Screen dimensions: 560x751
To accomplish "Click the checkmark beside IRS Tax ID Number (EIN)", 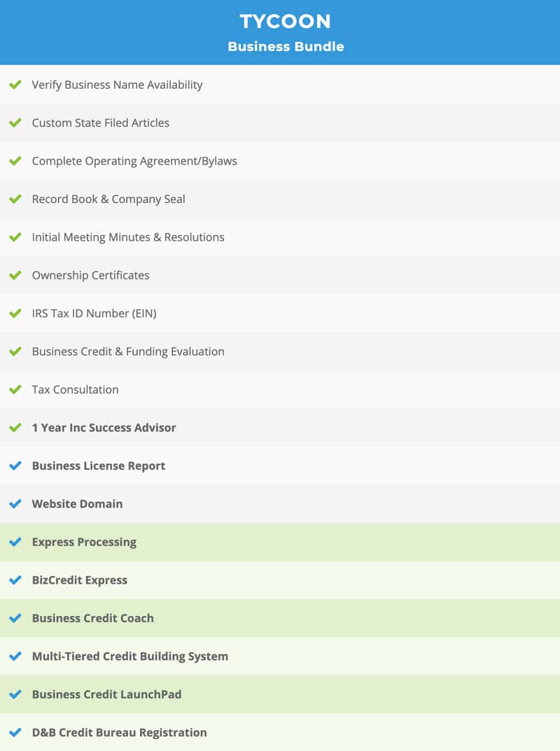I will tap(15, 314).
